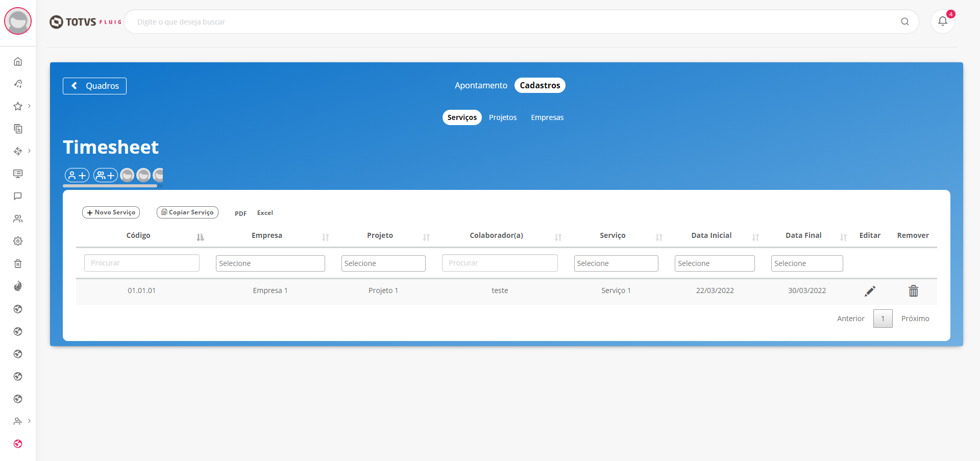The image size is (980, 461).
Task: Focus the Colaborador(a) Procurar search field
Action: (500, 263)
